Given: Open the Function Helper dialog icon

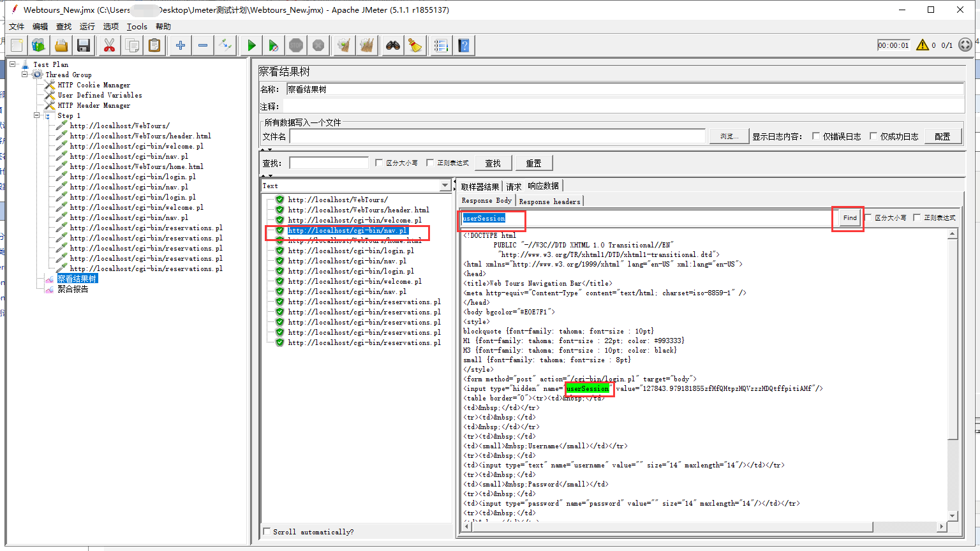Looking at the screenshot, I should (x=442, y=45).
